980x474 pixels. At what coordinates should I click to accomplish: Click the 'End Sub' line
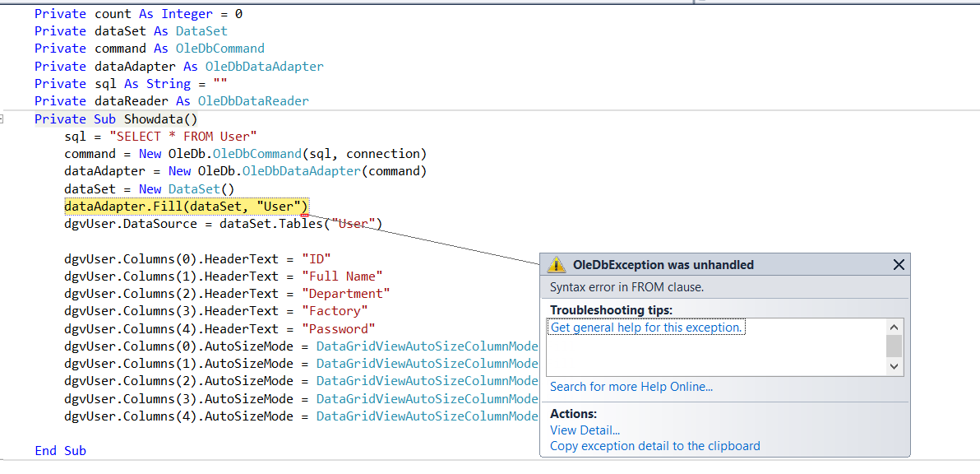(x=61, y=451)
